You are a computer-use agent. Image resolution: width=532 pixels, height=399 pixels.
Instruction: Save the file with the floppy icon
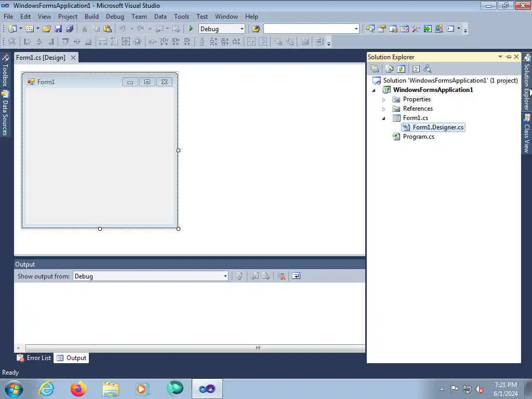tap(58, 29)
